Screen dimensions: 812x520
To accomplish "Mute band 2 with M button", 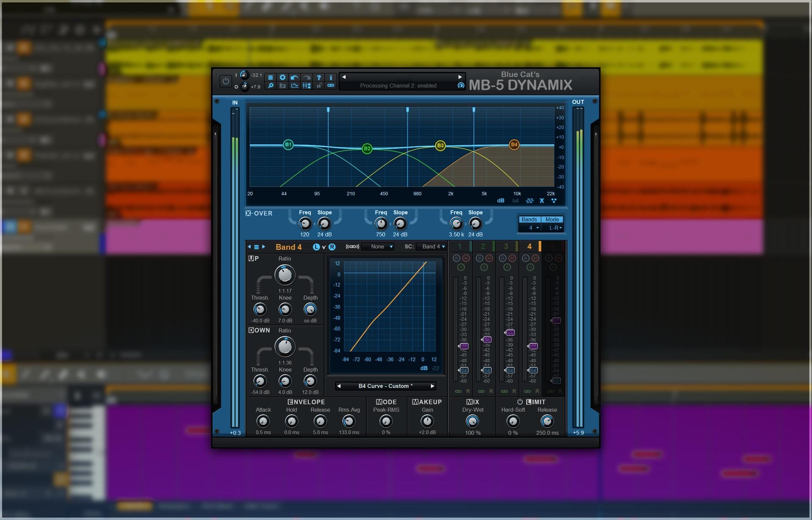I will pos(489,258).
